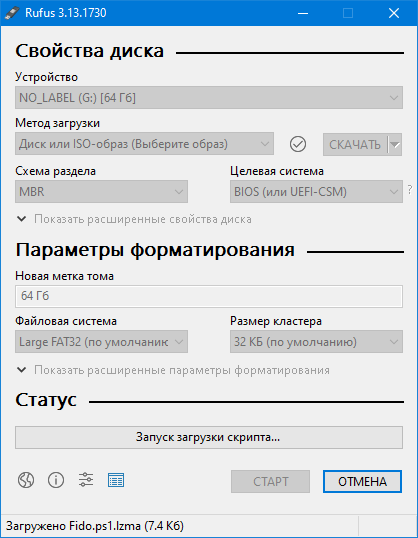Click the СТАРТ button
Screen dimensions: 418x538
(270, 481)
